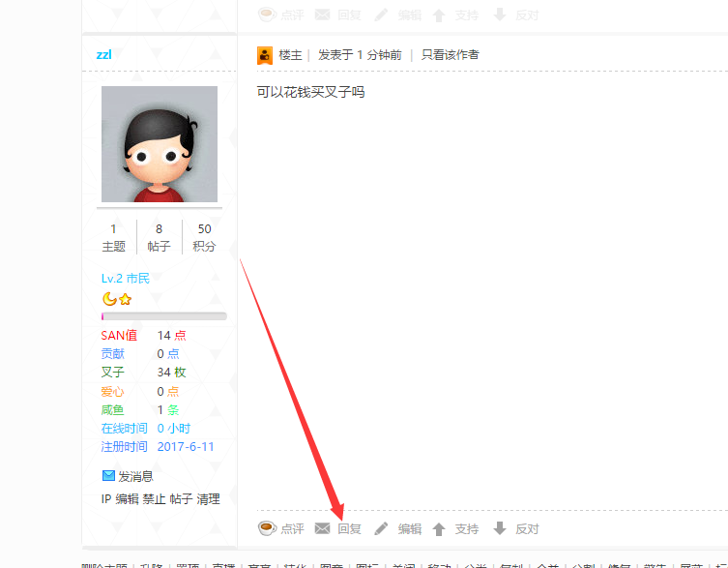Open the 积分 score count for zzl
This screenshot has height=568, width=728.
(x=204, y=237)
